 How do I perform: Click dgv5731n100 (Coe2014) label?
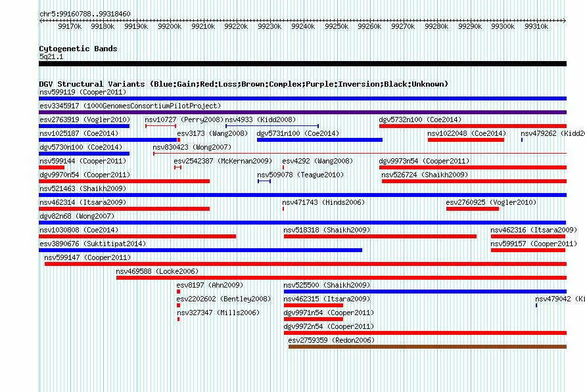[298, 133]
